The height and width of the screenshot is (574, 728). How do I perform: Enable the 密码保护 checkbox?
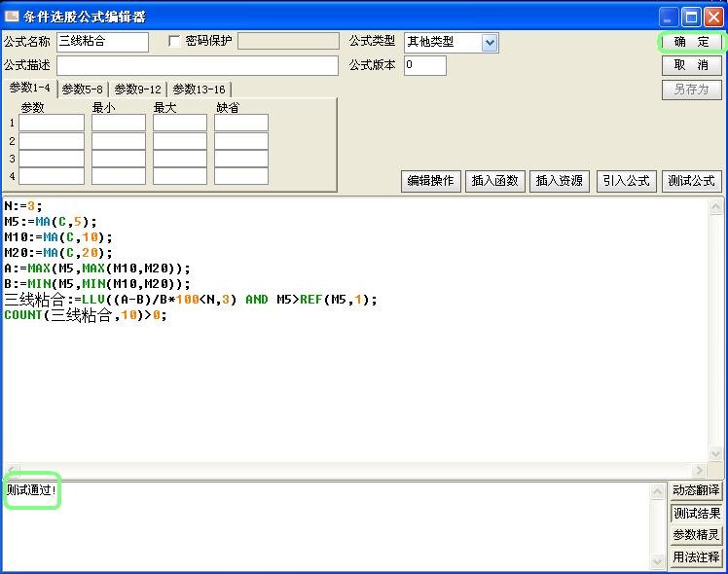[x=175, y=41]
